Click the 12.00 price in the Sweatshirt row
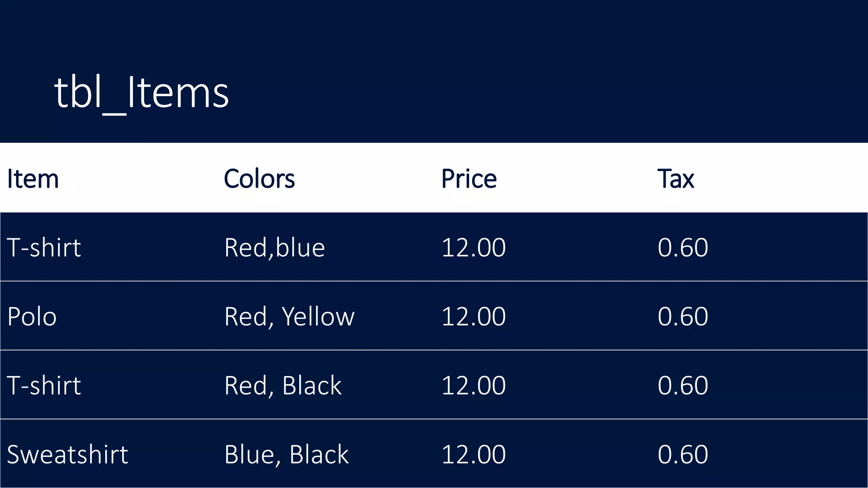This screenshot has width=868, height=488. [x=473, y=455]
